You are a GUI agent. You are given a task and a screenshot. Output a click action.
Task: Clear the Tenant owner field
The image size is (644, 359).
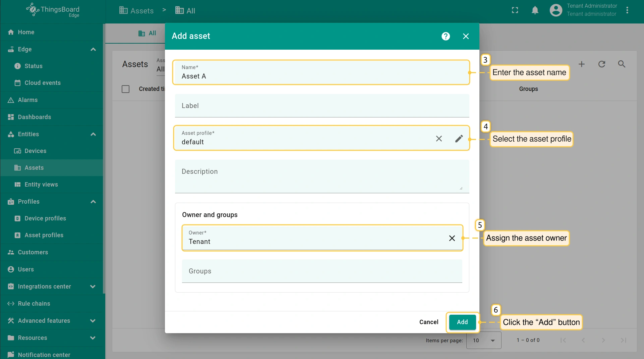click(452, 238)
